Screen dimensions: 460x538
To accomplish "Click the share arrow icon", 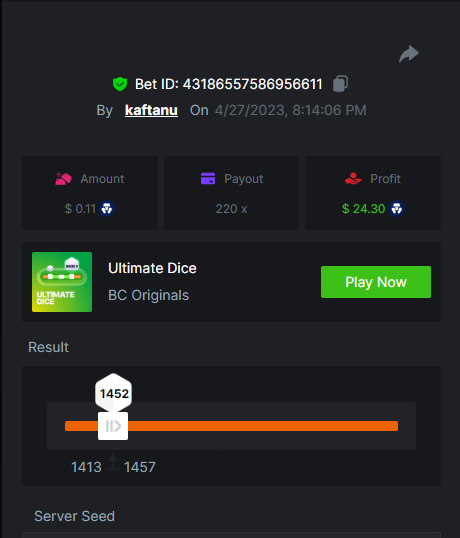I will [409, 54].
